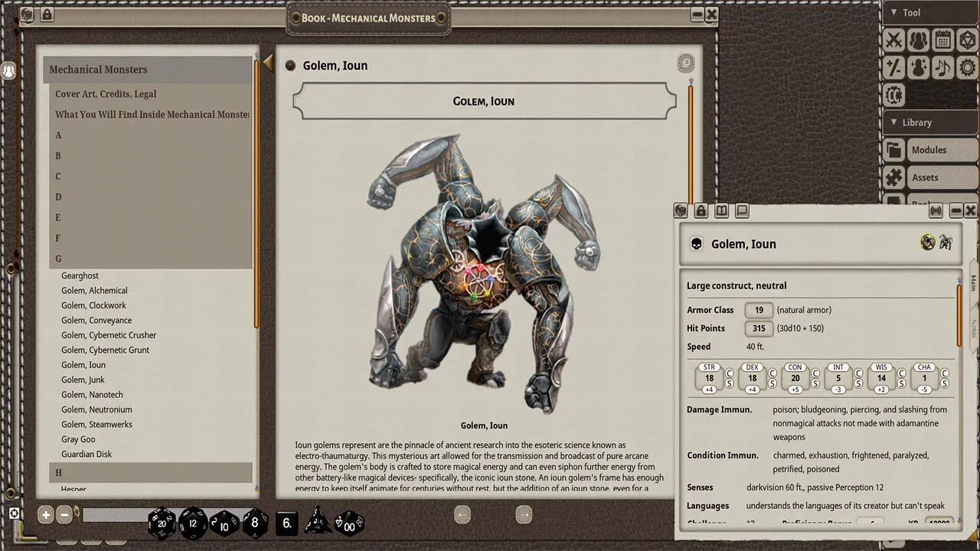Click the NPC picture icon at sheet top right

coord(946,243)
